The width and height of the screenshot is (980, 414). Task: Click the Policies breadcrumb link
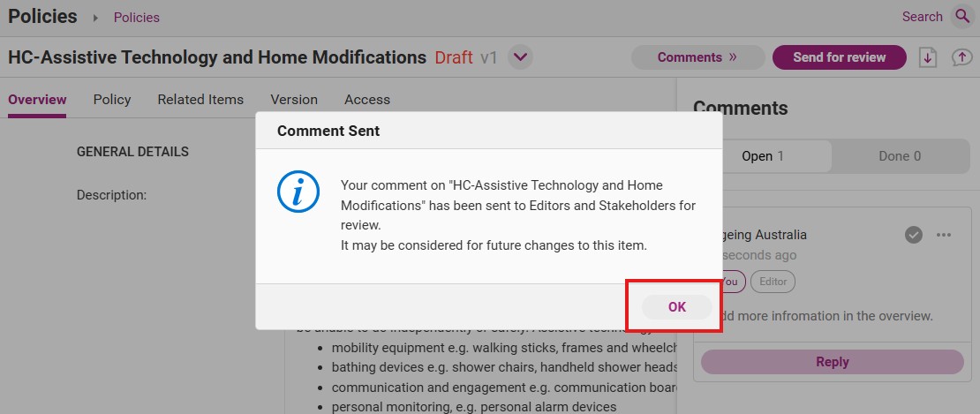(x=136, y=18)
